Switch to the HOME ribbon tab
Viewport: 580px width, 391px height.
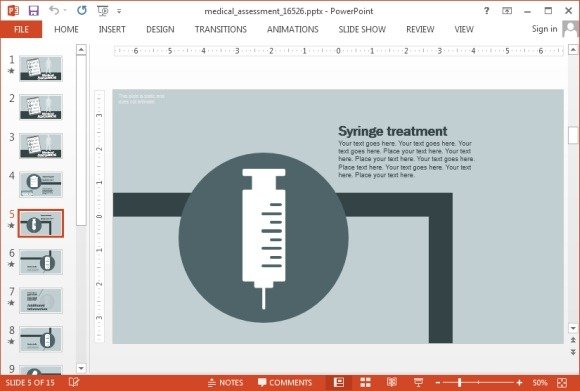tap(66, 29)
